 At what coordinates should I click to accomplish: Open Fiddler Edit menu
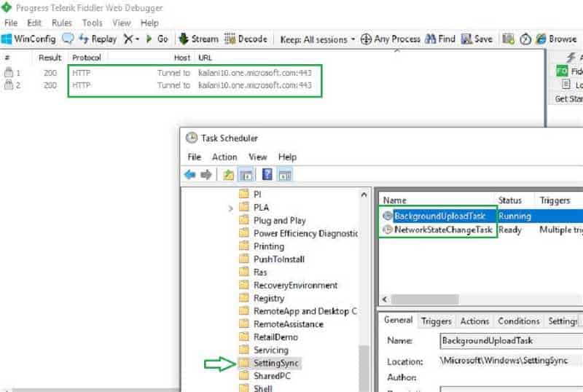click(x=34, y=23)
